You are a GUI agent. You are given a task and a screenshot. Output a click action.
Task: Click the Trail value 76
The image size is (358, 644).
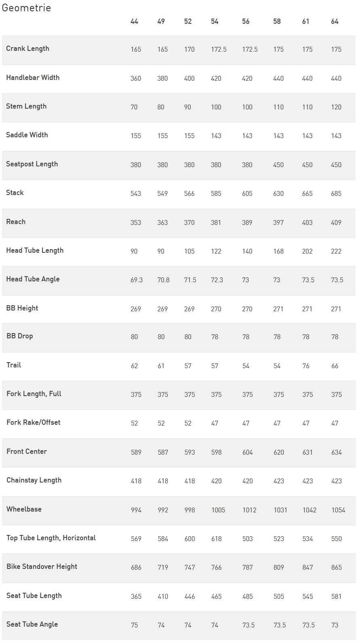[306, 366]
